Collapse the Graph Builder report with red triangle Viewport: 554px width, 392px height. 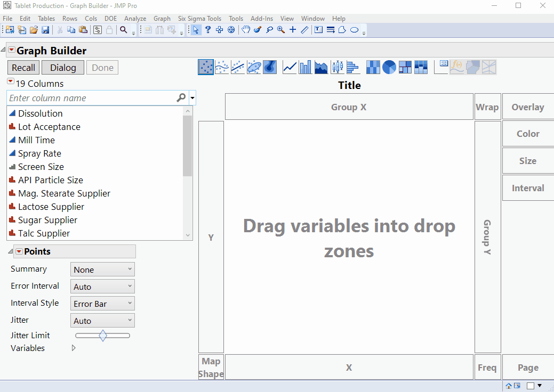click(x=11, y=48)
